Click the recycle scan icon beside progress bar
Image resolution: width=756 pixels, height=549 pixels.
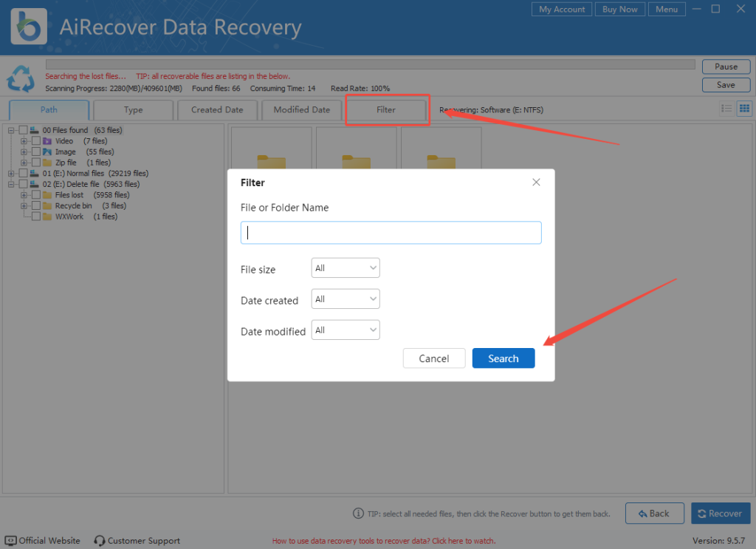tap(21, 79)
